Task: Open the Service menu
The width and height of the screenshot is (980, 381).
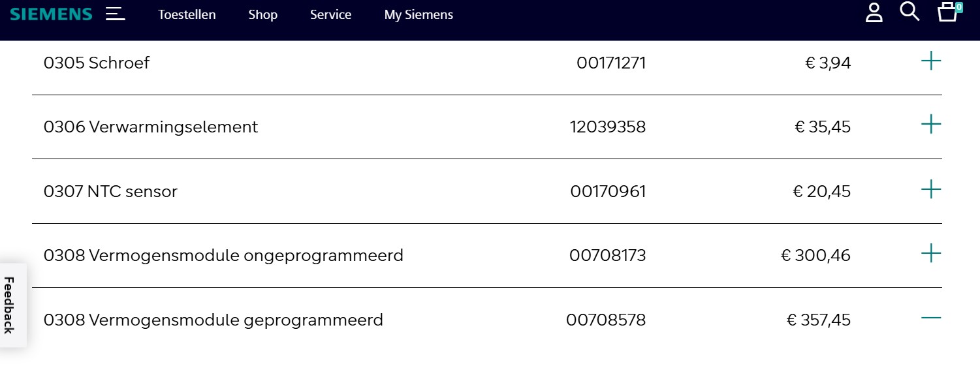Action: pyautogui.click(x=330, y=14)
